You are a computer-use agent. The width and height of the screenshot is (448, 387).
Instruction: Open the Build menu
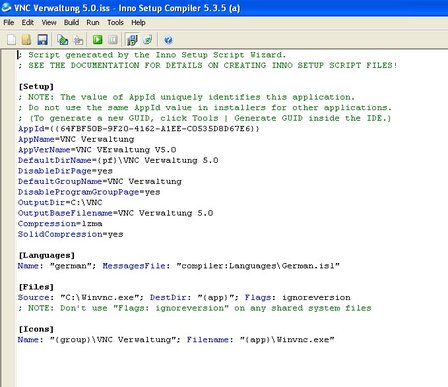[71, 22]
